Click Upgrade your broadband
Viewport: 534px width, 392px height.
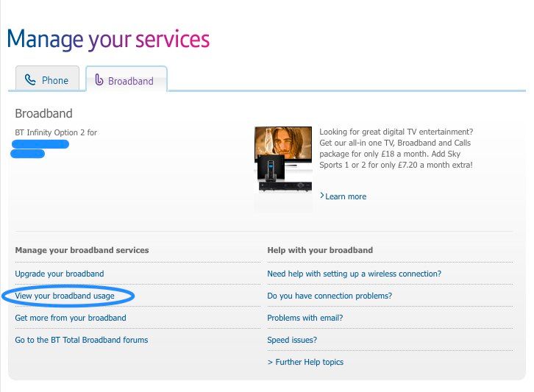(x=60, y=274)
